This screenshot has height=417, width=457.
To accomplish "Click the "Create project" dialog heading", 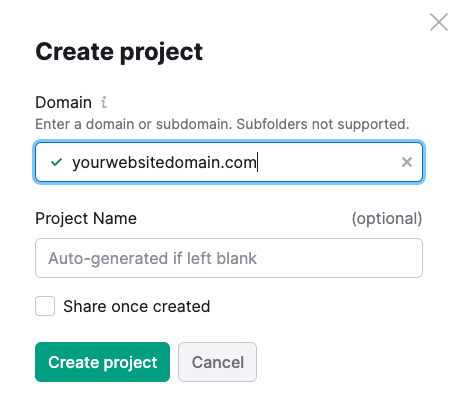I will pos(119,52).
